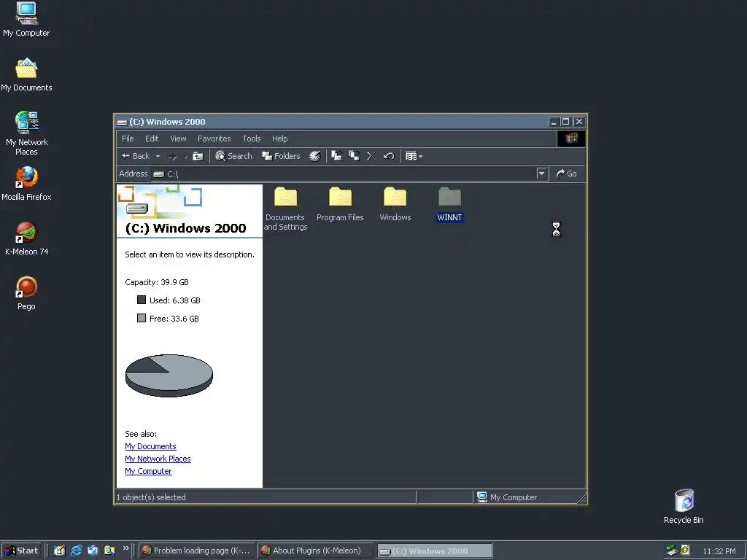747x560 pixels.
Task: Select the WINNT folder
Action: click(449, 204)
